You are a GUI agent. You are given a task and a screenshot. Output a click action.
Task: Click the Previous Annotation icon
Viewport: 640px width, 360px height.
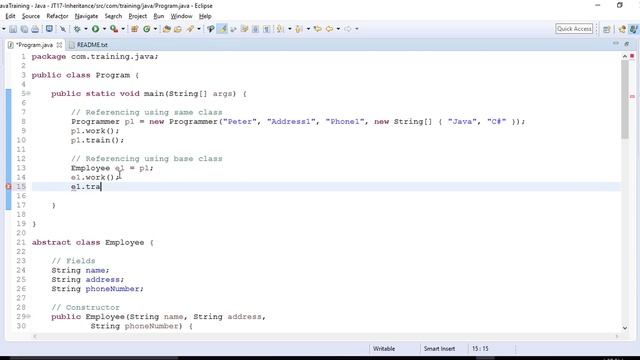pos(299,29)
